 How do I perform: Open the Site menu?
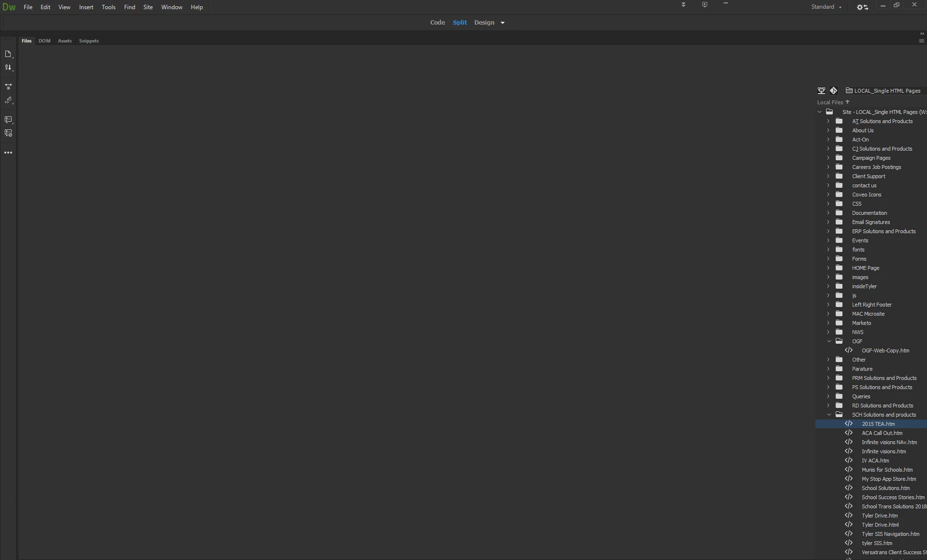[148, 7]
